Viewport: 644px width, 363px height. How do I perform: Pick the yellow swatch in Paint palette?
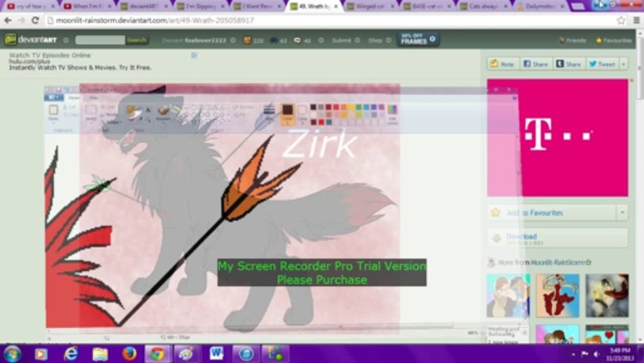click(351, 107)
